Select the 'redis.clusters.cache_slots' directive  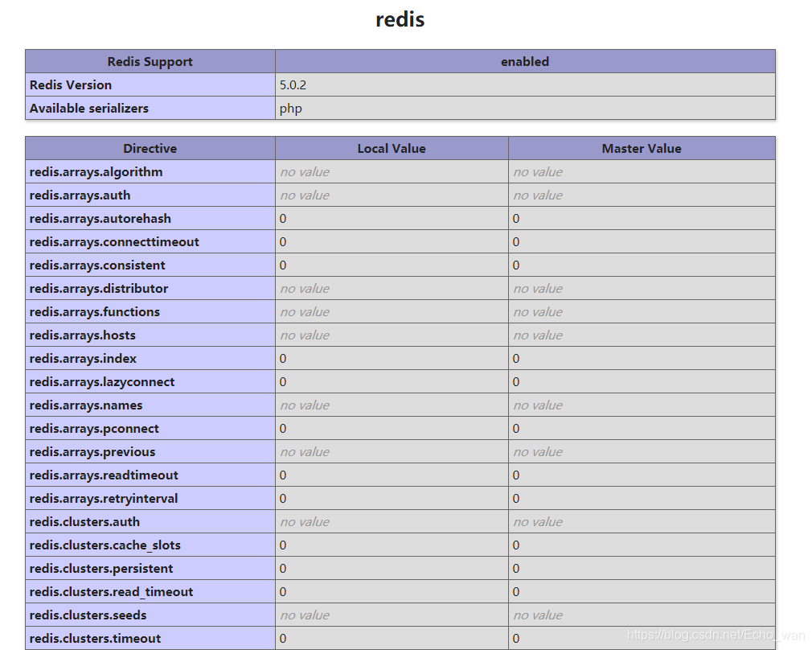pos(105,545)
